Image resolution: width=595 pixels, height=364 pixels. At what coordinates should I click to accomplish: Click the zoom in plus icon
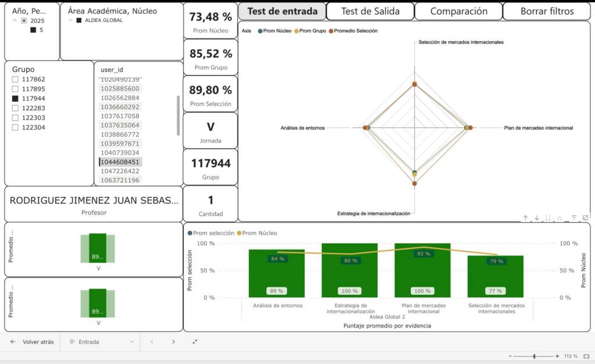point(557,356)
